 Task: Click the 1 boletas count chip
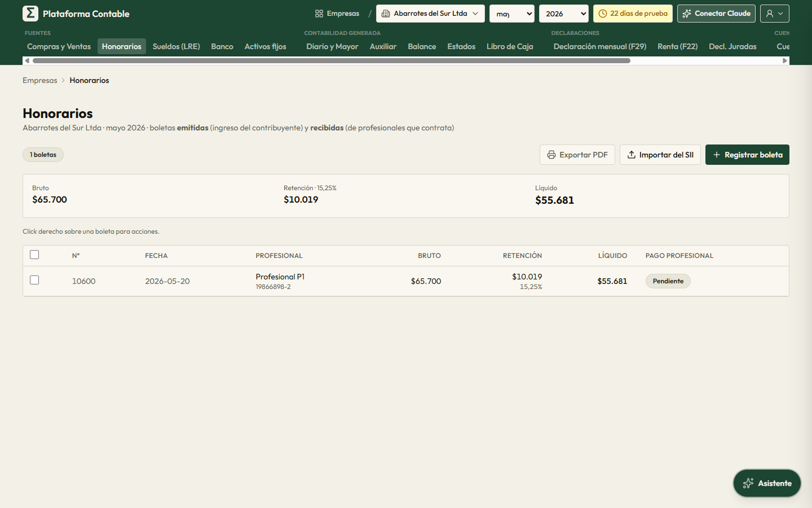tap(43, 155)
